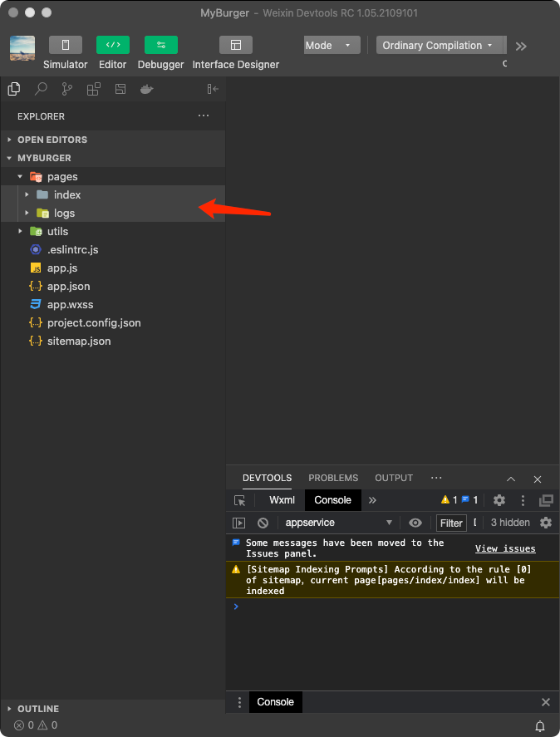Screen dimensions: 560x737
Task: Expand the OPEN EDITORS section
Action: 113,140
